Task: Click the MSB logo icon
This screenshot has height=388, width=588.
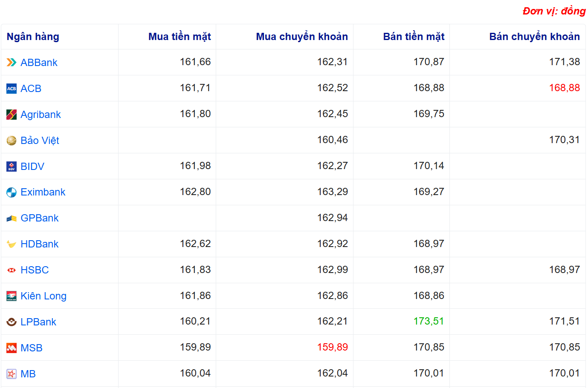Action: 12,348
